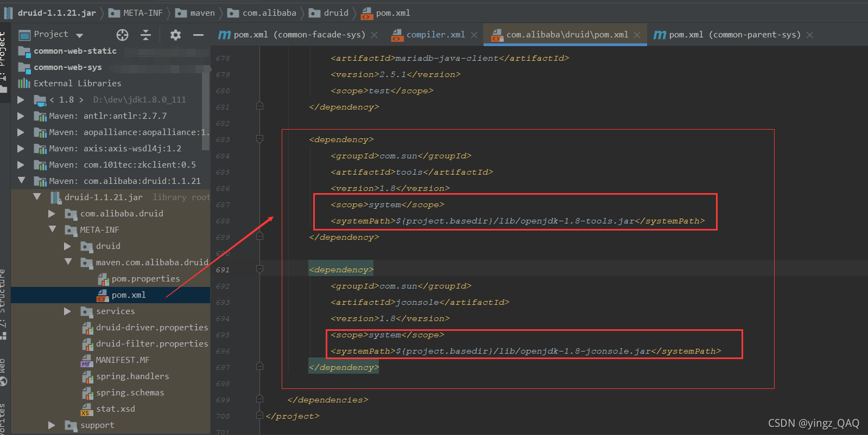Click the locate/scroll-from-source target icon

[123, 35]
